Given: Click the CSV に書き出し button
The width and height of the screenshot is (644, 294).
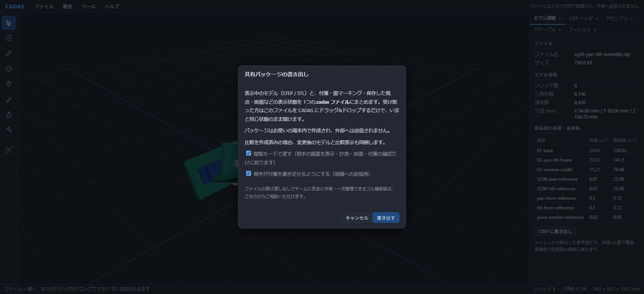Looking at the screenshot, I should point(555,231).
